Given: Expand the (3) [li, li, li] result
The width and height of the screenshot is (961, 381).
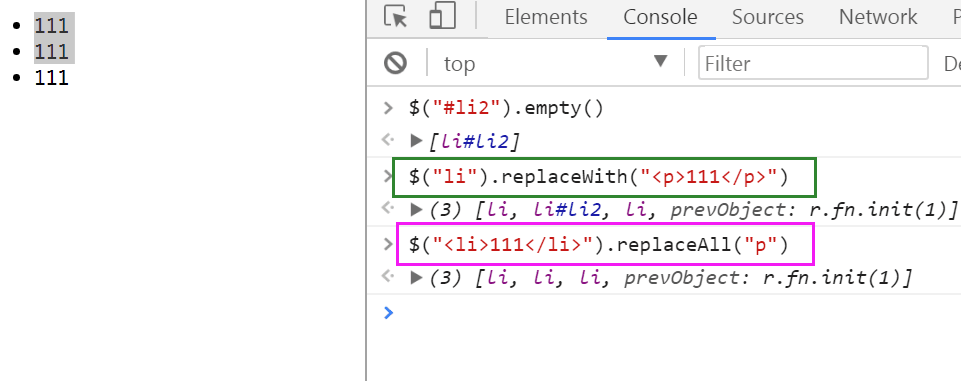Looking at the screenshot, I should click(x=417, y=278).
